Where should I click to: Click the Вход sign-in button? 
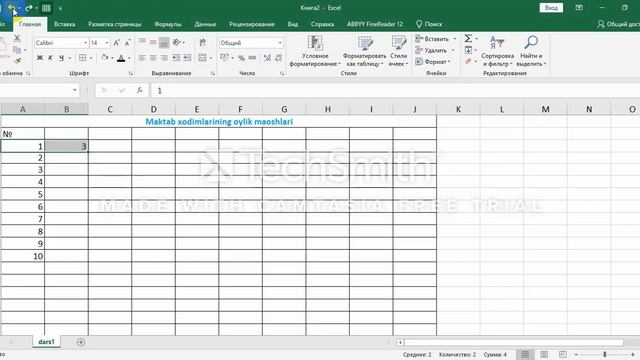tap(551, 8)
